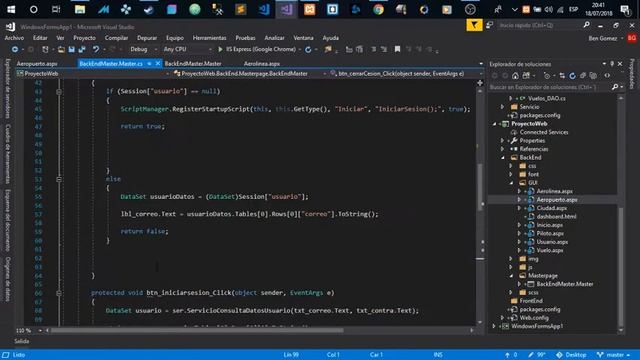Open the Compilar menu
This screenshot has width=640, height=360.
116,38
